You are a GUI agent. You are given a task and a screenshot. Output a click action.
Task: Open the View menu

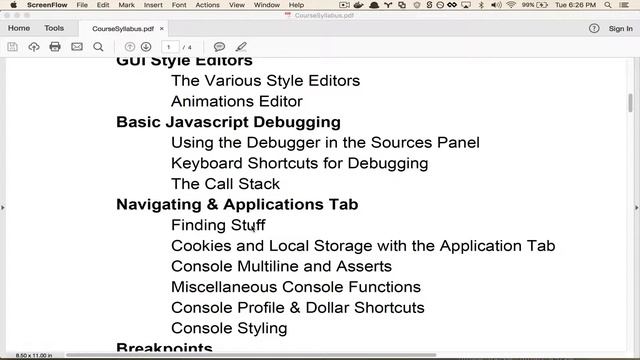[237, 5]
